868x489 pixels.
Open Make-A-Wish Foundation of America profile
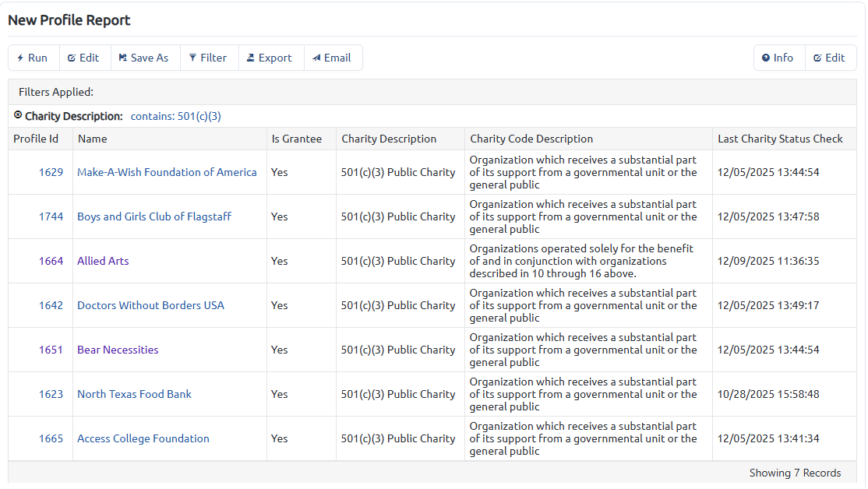click(x=167, y=172)
